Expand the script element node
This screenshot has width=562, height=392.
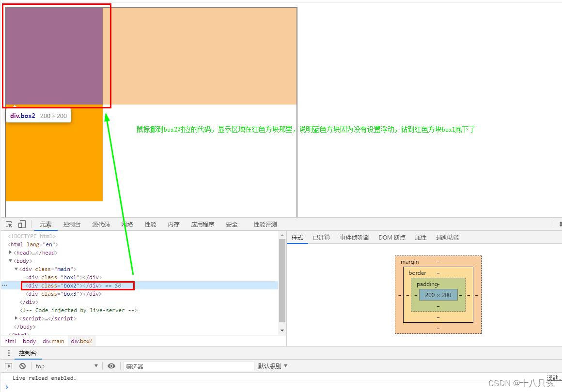pos(16,318)
